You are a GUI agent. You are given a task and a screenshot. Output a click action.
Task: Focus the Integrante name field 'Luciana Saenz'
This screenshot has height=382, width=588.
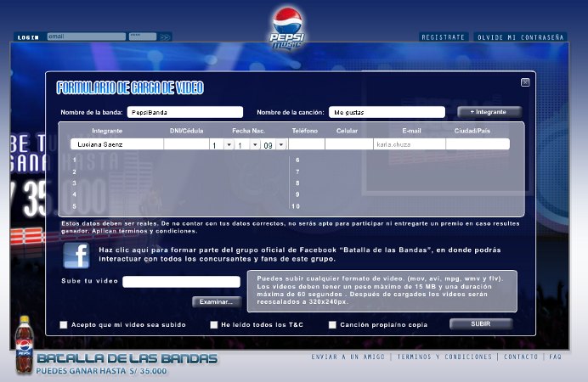tap(117, 144)
